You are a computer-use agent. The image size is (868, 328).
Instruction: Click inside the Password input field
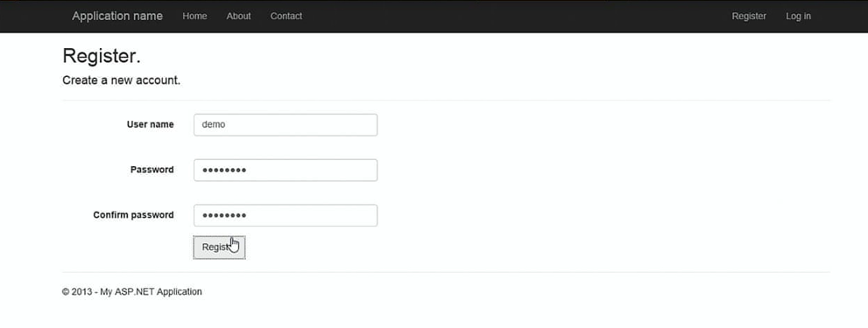(286, 170)
